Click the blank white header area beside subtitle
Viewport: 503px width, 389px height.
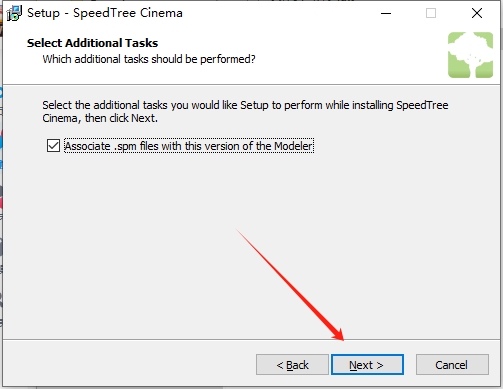click(350, 59)
